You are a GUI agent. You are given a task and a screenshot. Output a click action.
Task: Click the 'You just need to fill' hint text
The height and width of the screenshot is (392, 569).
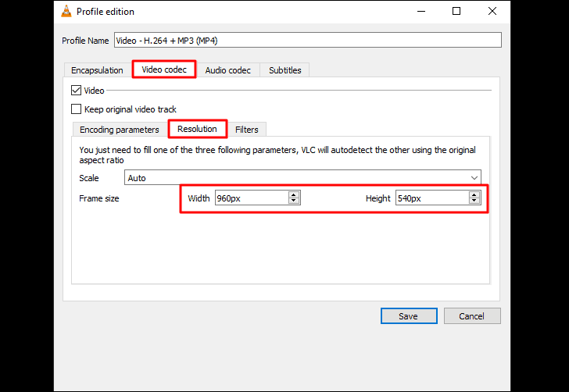pyautogui.click(x=277, y=155)
